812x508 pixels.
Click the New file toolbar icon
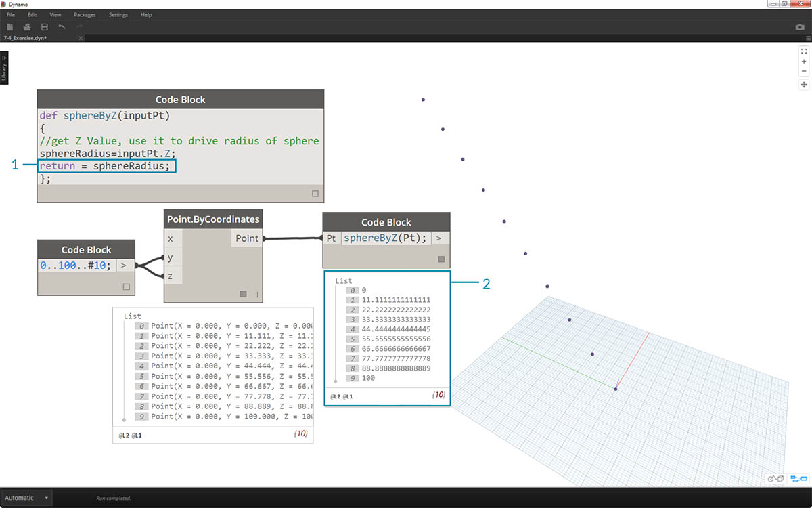point(10,27)
